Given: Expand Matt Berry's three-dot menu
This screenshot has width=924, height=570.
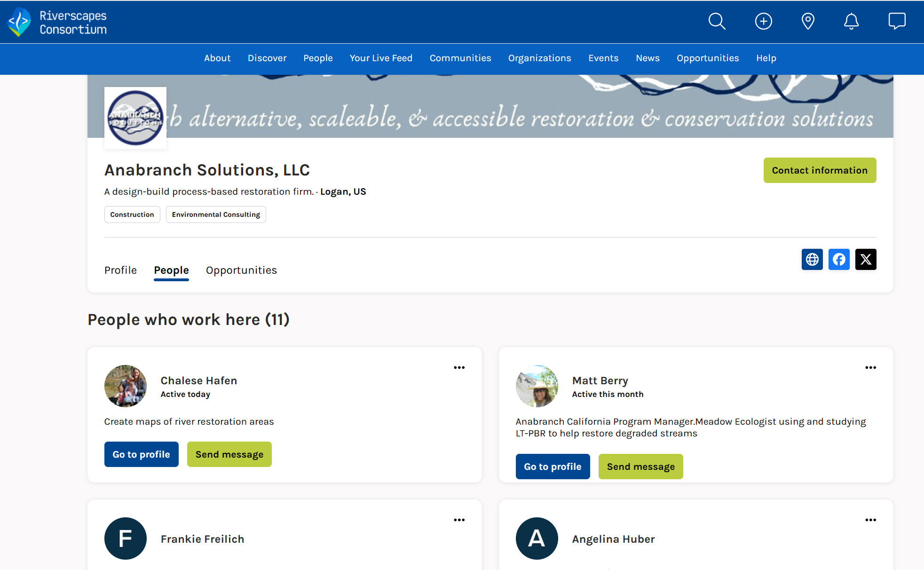Looking at the screenshot, I should click(870, 368).
